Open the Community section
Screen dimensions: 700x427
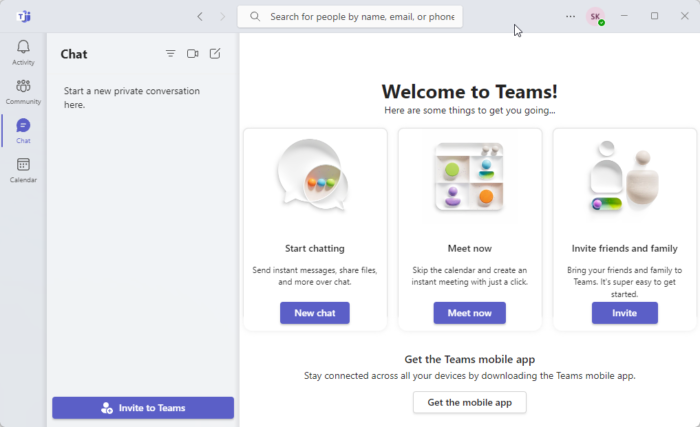tap(23, 91)
